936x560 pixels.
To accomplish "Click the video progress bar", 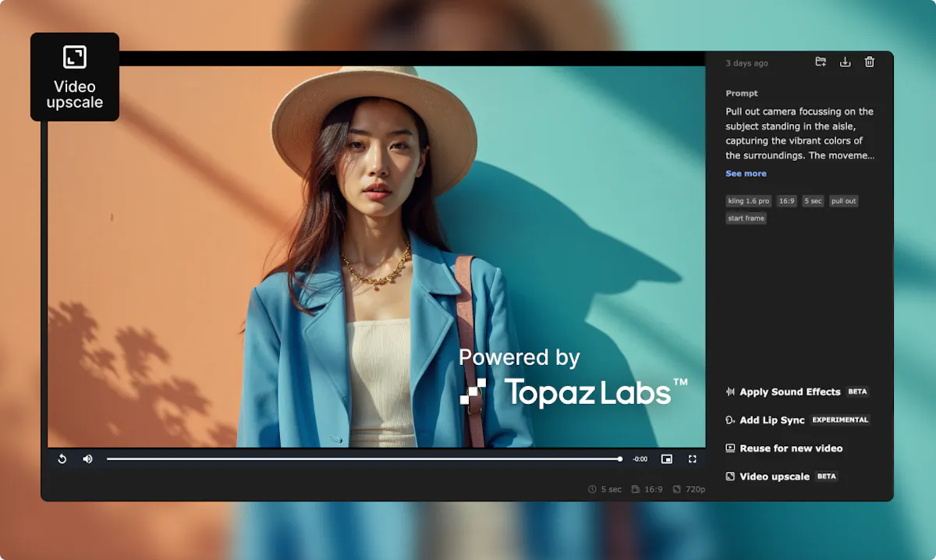I will (364, 459).
